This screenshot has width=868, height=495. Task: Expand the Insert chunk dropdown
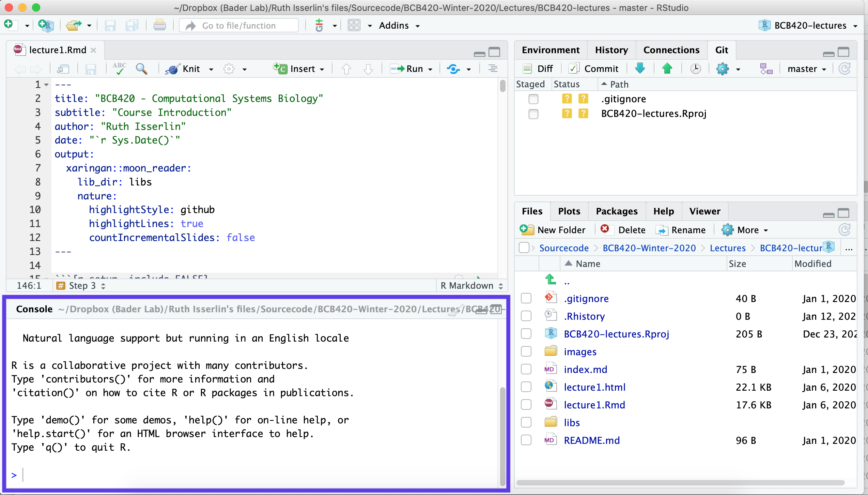322,69
